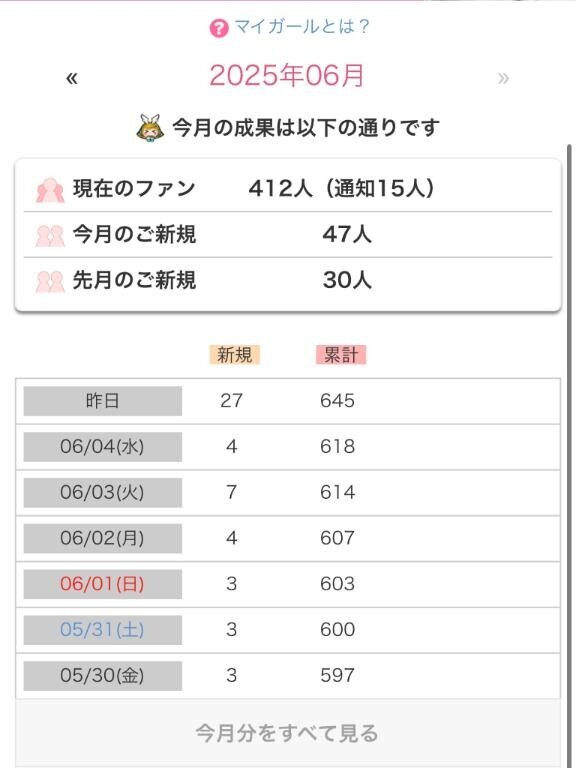Go to previous month with « arrow

click(72, 78)
